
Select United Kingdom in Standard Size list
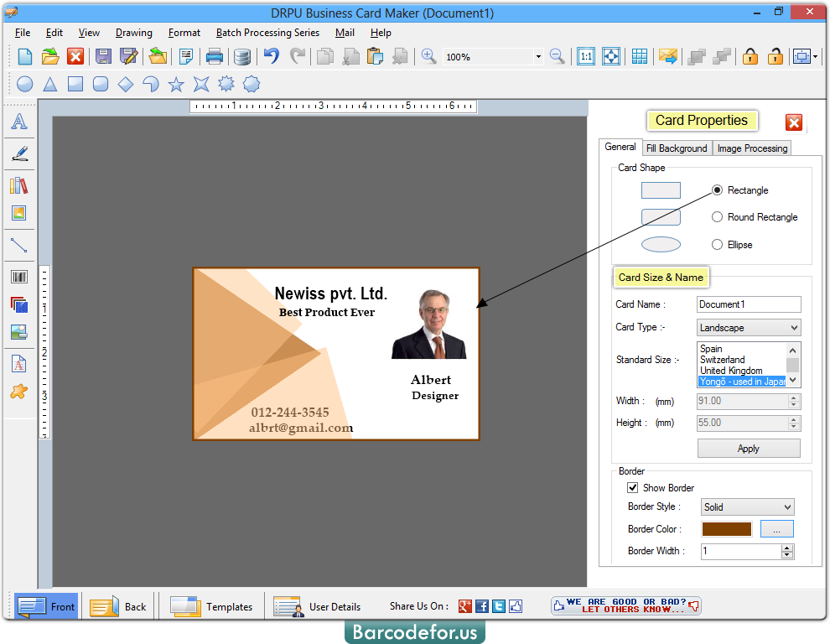pos(731,371)
